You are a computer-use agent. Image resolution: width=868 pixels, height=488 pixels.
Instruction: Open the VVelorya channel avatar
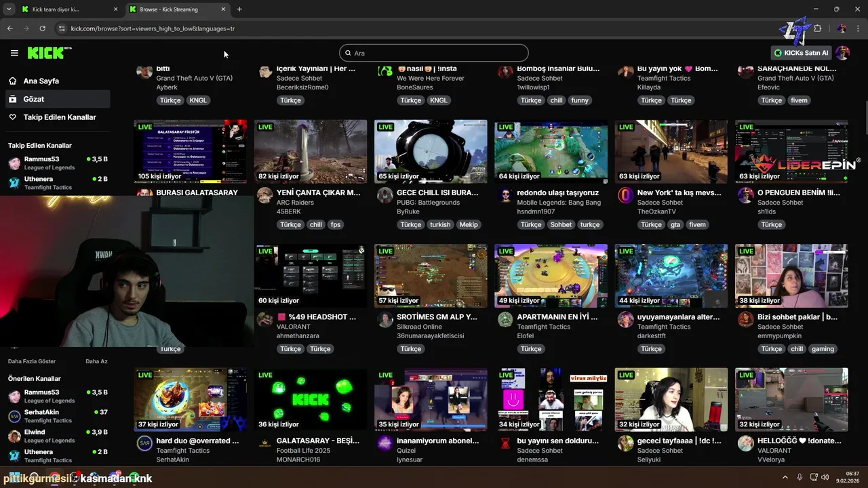pyautogui.click(x=746, y=444)
